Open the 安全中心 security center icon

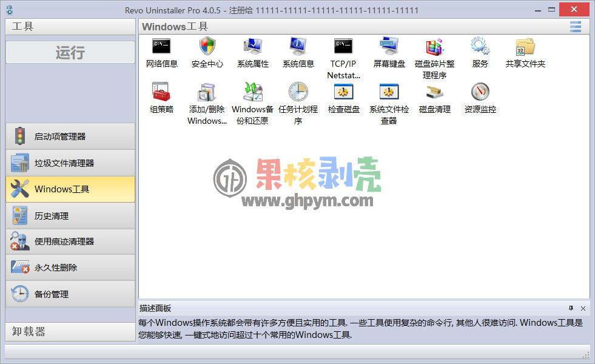pos(207,52)
